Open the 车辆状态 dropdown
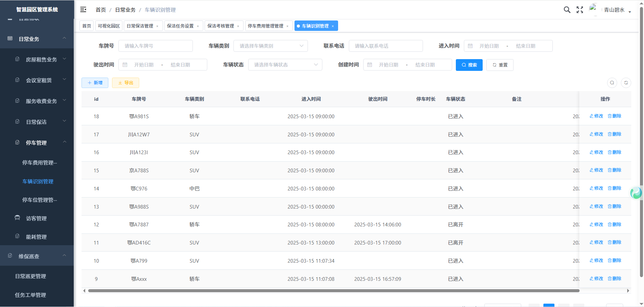This screenshot has height=307, width=644. click(x=285, y=65)
